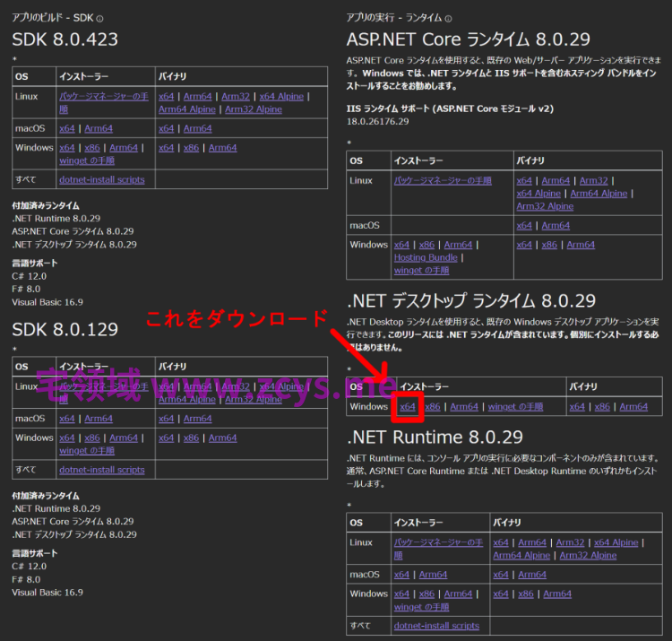Download SDK 8.0.423 Windows x64 installer
Screen dimensions: 672x641
[67, 148]
